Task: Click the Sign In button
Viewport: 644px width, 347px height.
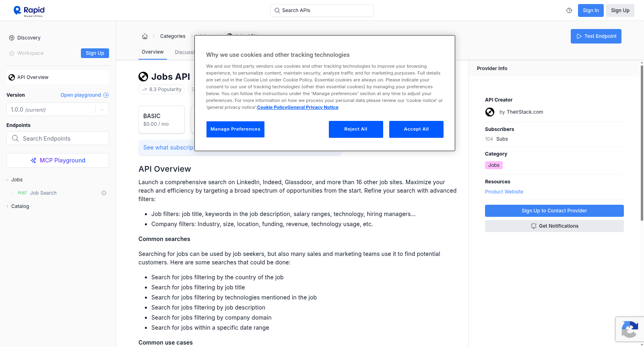Action: [x=591, y=10]
